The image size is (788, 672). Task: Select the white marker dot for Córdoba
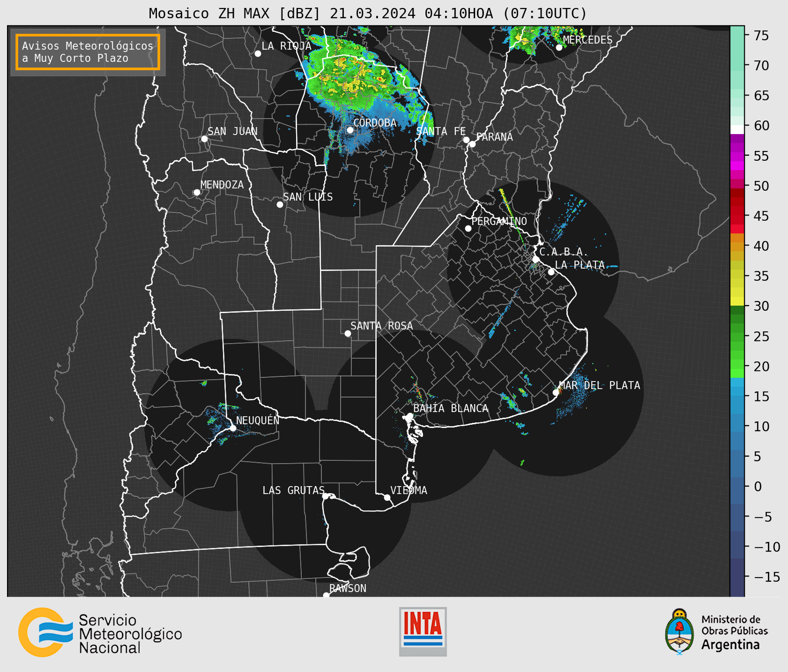pos(350,130)
